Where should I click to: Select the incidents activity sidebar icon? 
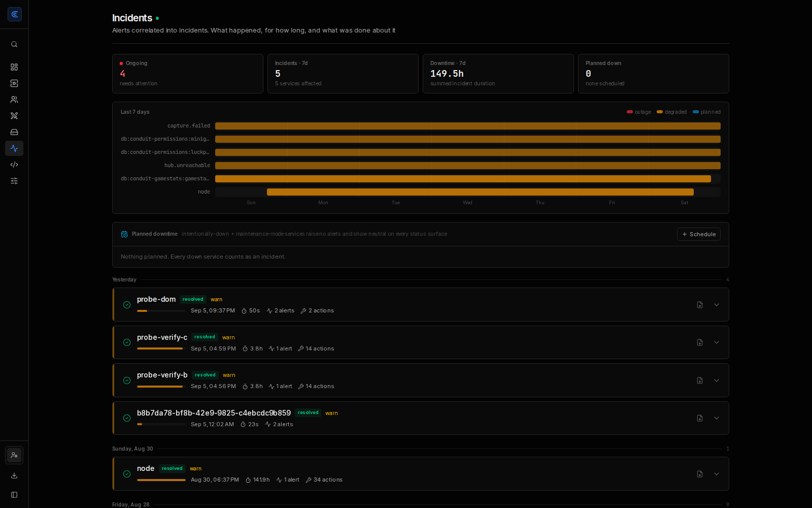(14, 148)
